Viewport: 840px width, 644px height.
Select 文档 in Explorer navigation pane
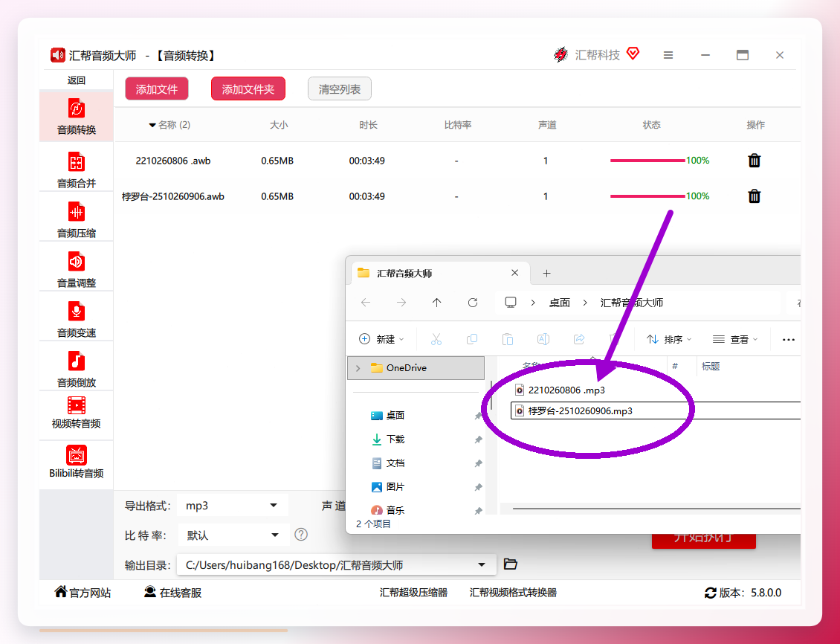[395, 463]
